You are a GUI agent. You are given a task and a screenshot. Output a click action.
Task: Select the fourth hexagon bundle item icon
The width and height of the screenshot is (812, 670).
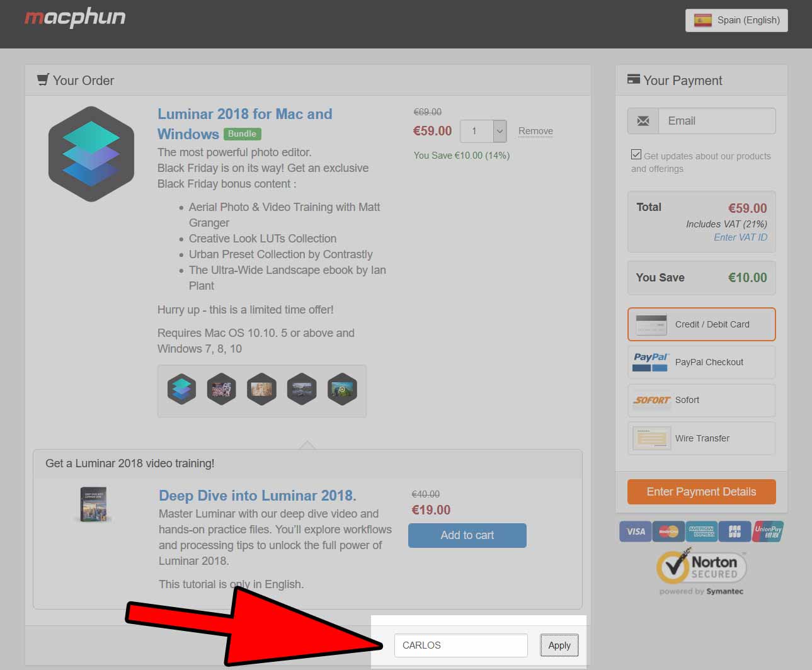(x=302, y=389)
